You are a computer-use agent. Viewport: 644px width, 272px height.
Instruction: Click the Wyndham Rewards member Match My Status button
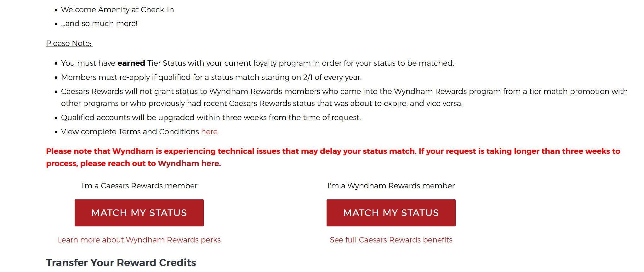[391, 213]
